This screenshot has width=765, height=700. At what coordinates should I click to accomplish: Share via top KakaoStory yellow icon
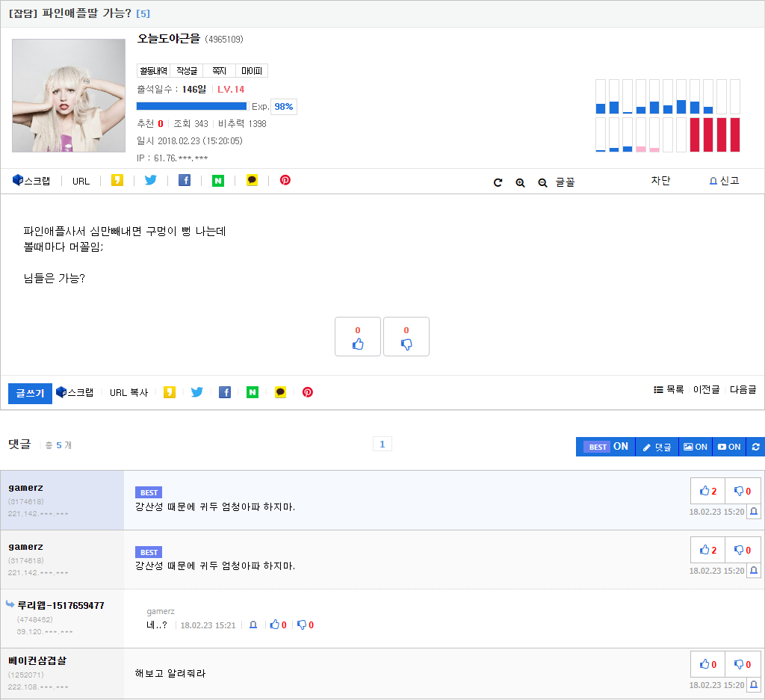tap(117, 180)
